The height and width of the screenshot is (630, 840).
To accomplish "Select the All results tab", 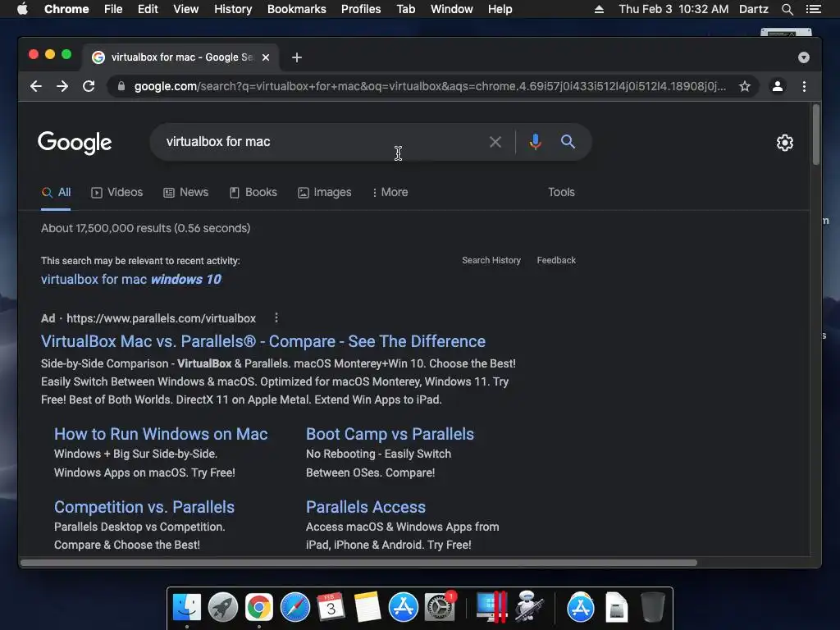I will 57,192.
